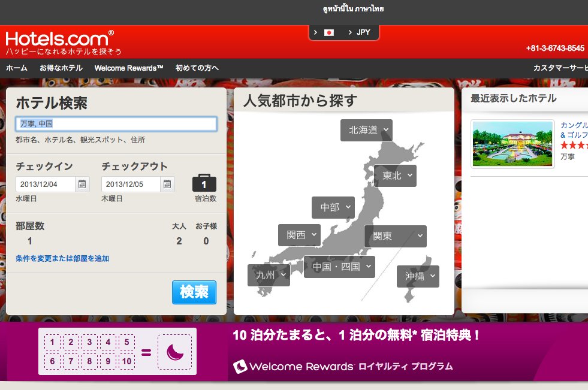Expand the 北海道 region dropdown
Viewport: 588px width, 390px height.
click(x=366, y=130)
